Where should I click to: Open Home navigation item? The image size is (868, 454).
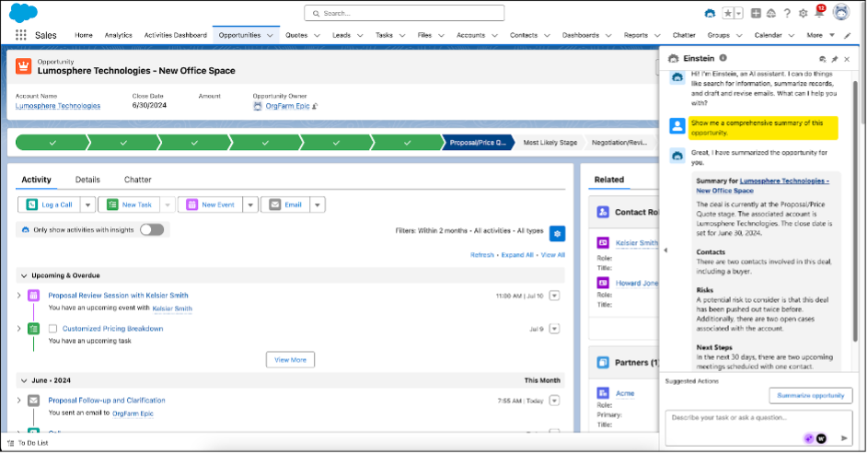(x=84, y=35)
